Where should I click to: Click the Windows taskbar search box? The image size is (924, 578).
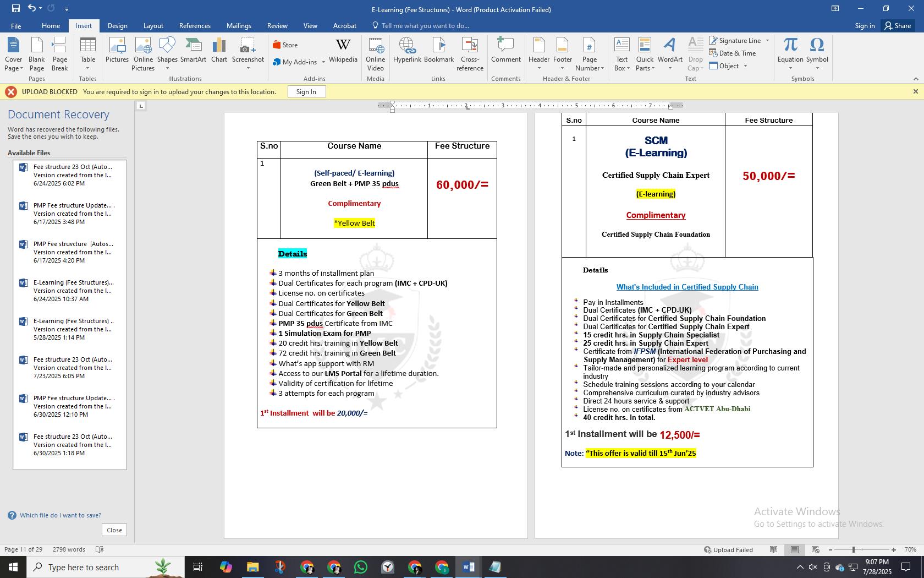click(x=105, y=567)
